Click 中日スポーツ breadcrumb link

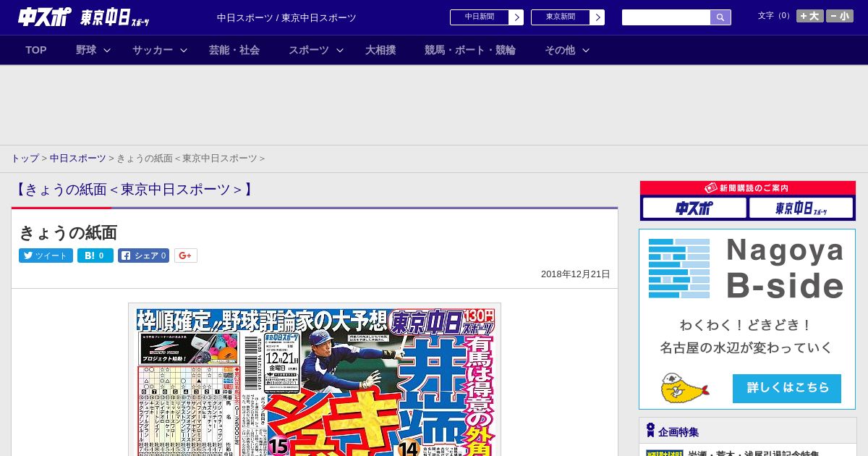pos(78,158)
